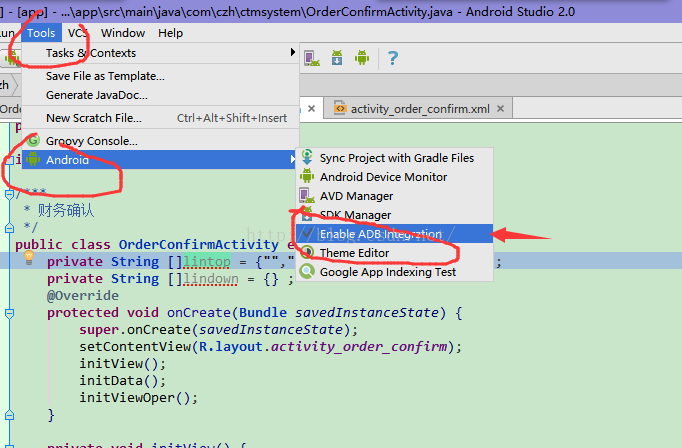Viewport: 682px width, 448px height.
Task: Open the VCS menu
Action: tap(78, 33)
